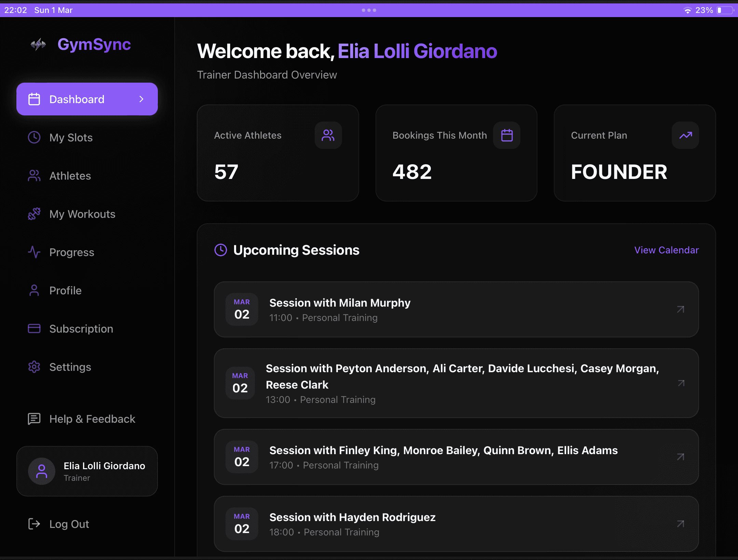The height and width of the screenshot is (560, 738).
Task: Go to the Athletes section
Action: coord(70,176)
